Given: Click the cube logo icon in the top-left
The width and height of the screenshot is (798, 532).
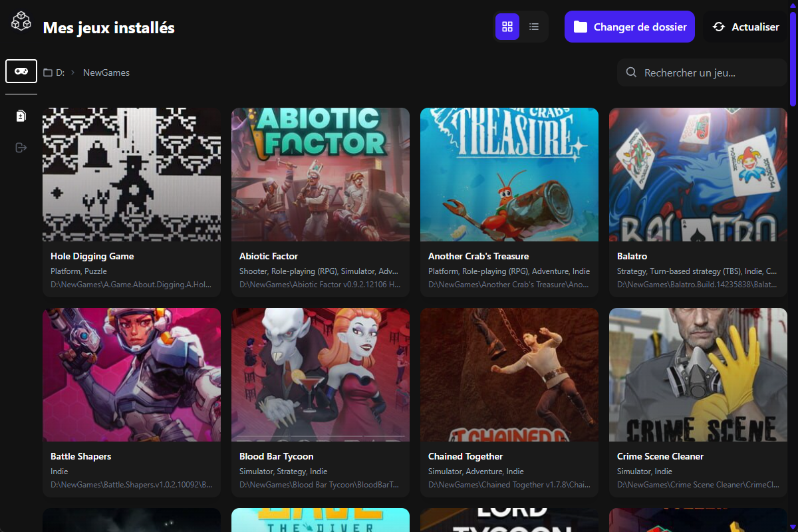Looking at the screenshot, I should coord(21,21).
